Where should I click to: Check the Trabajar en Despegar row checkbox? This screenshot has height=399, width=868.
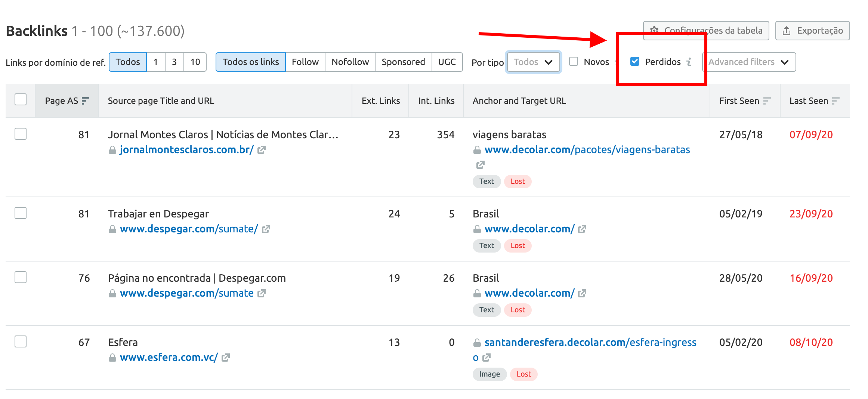click(21, 213)
